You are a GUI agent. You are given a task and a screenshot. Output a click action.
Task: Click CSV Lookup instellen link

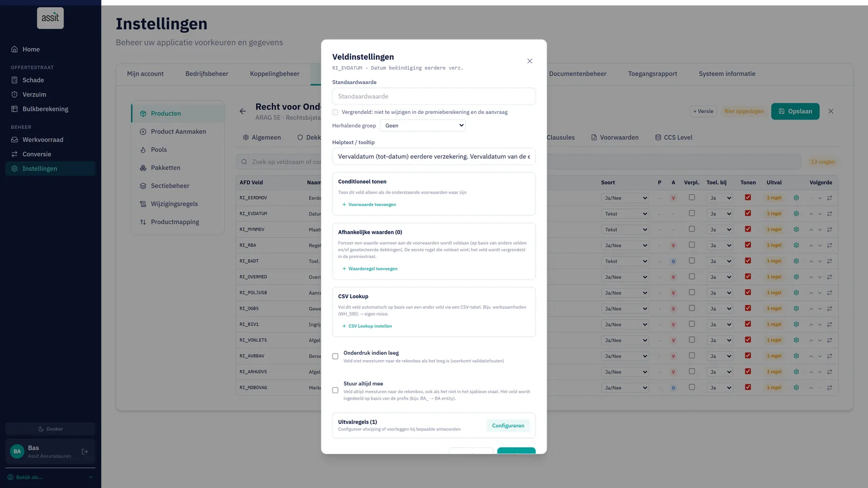tap(367, 326)
